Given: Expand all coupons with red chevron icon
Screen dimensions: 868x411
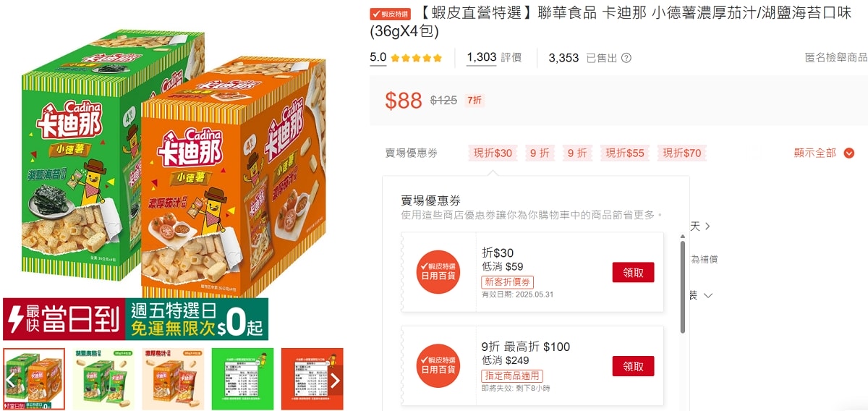Looking at the screenshot, I should point(849,153).
